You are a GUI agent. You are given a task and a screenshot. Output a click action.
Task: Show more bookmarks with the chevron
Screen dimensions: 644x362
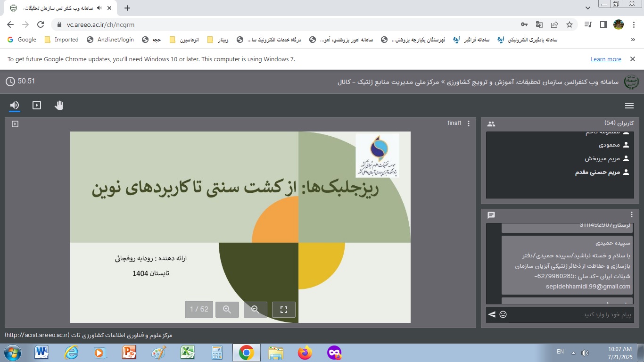633,40
